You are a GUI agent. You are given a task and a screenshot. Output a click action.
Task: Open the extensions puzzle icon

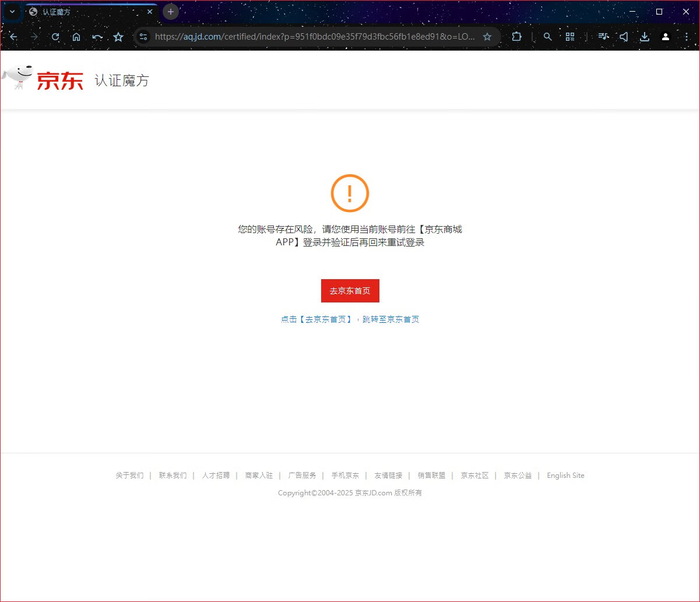(x=516, y=37)
